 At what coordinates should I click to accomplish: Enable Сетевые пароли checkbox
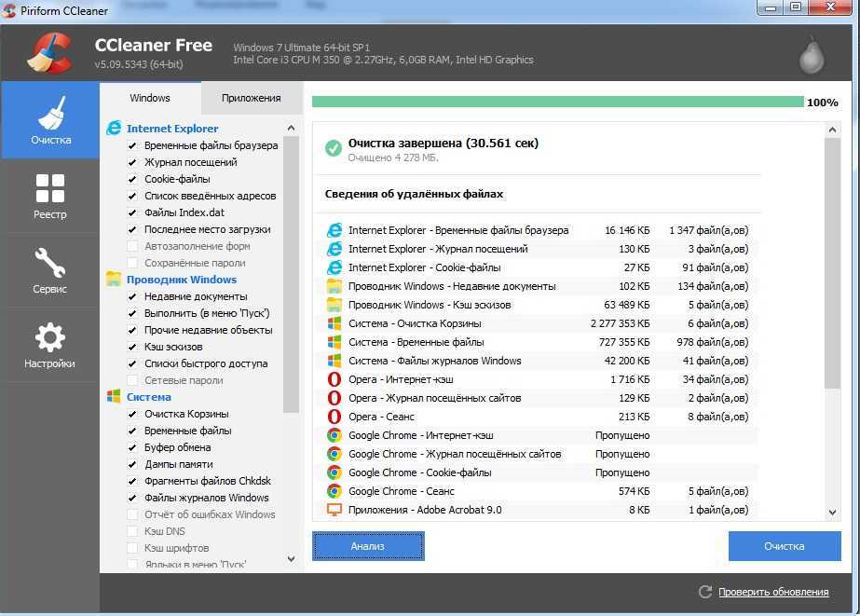coord(132,380)
